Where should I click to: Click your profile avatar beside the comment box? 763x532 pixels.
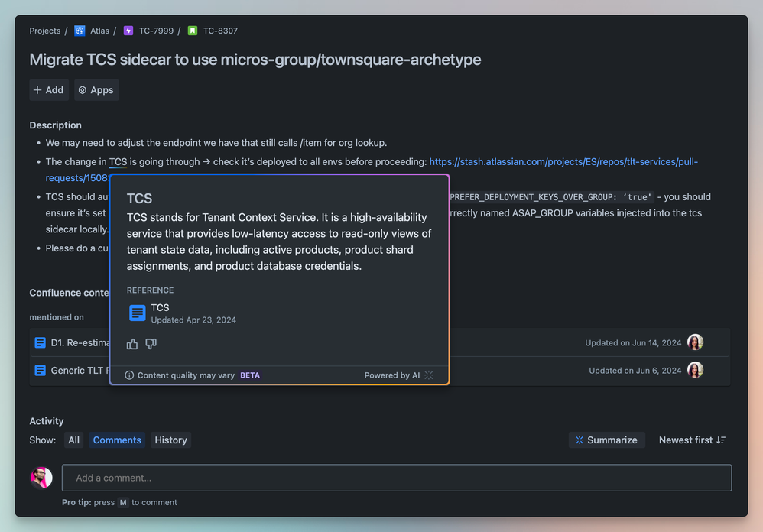tap(41, 478)
